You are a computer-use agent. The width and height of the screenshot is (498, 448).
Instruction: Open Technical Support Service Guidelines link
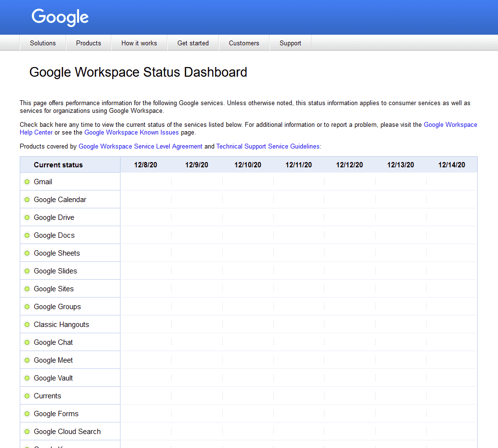tap(268, 146)
